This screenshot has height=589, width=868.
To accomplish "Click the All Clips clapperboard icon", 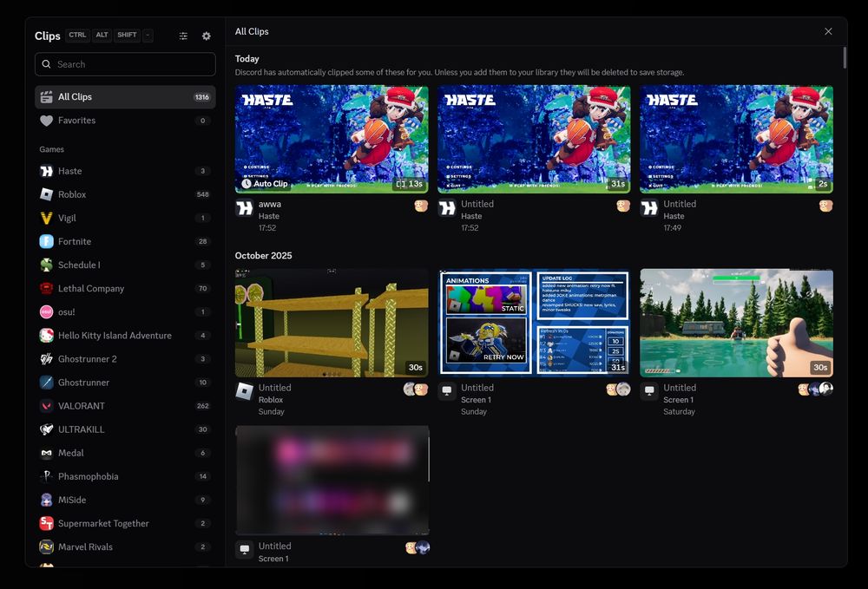I will [x=47, y=97].
